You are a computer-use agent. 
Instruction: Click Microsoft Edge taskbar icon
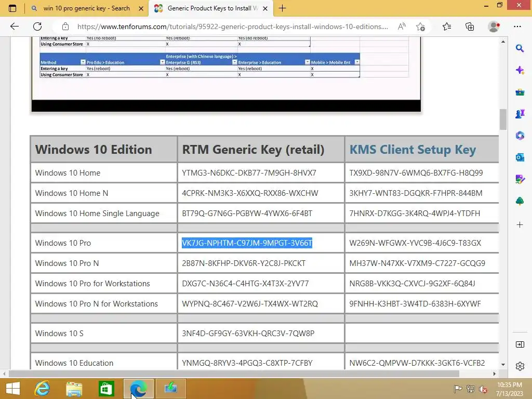tap(138, 389)
